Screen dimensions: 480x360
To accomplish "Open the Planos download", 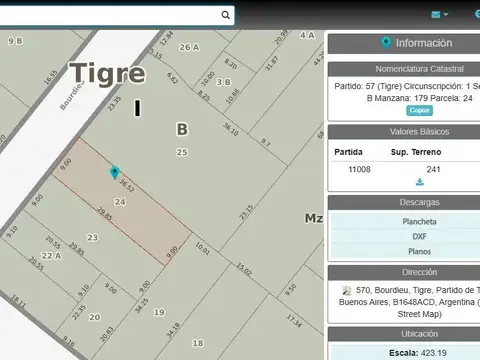I will tap(419, 251).
